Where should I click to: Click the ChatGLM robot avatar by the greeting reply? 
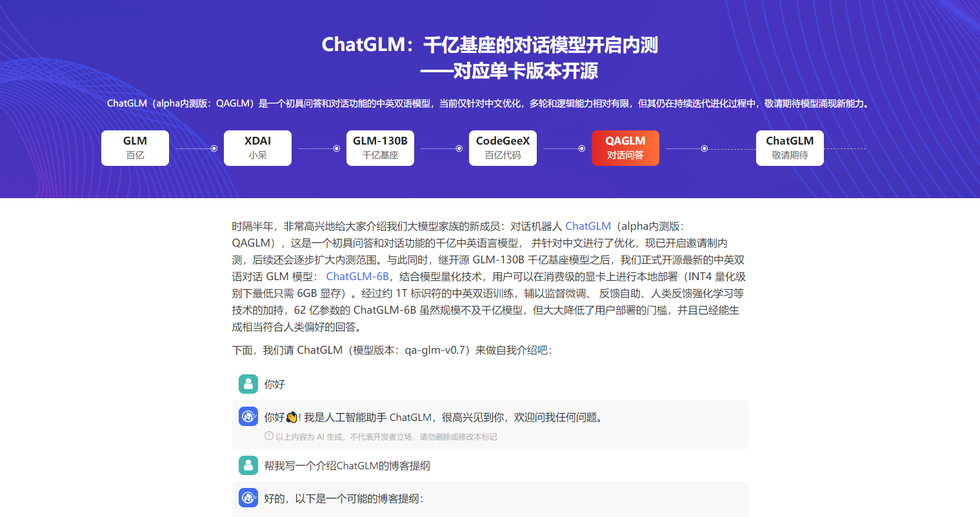coord(248,416)
